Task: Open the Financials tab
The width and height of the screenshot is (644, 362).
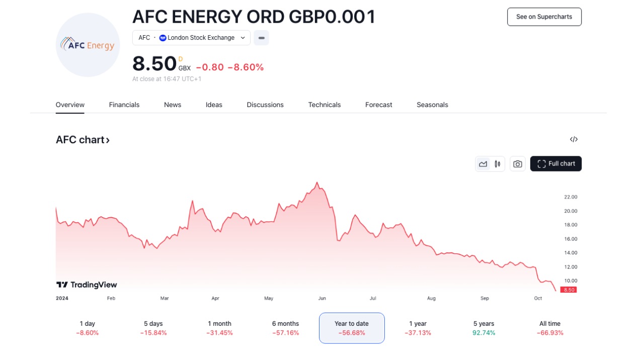Action: (x=124, y=105)
